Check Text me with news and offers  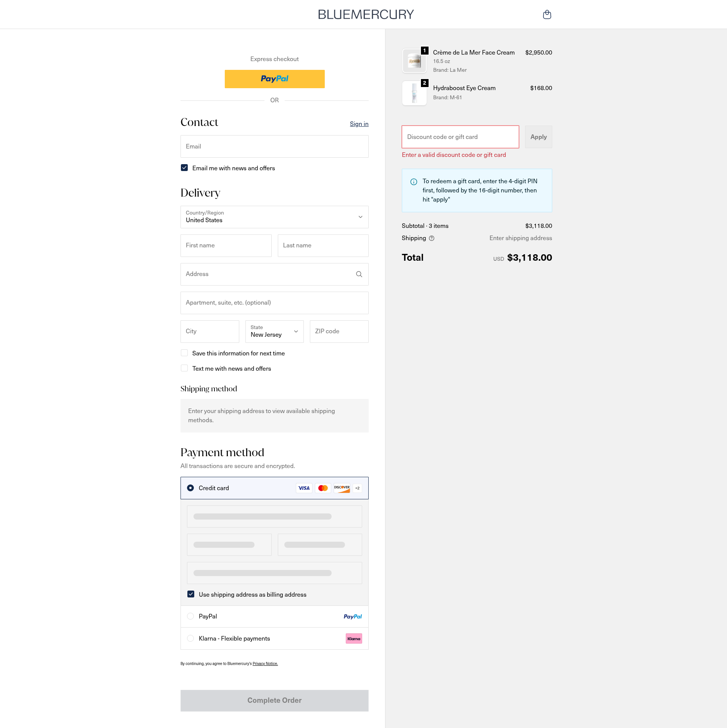click(x=184, y=368)
